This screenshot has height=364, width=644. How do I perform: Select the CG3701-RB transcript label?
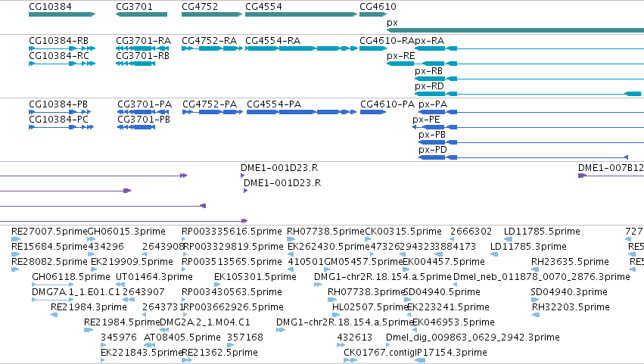click(142, 56)
